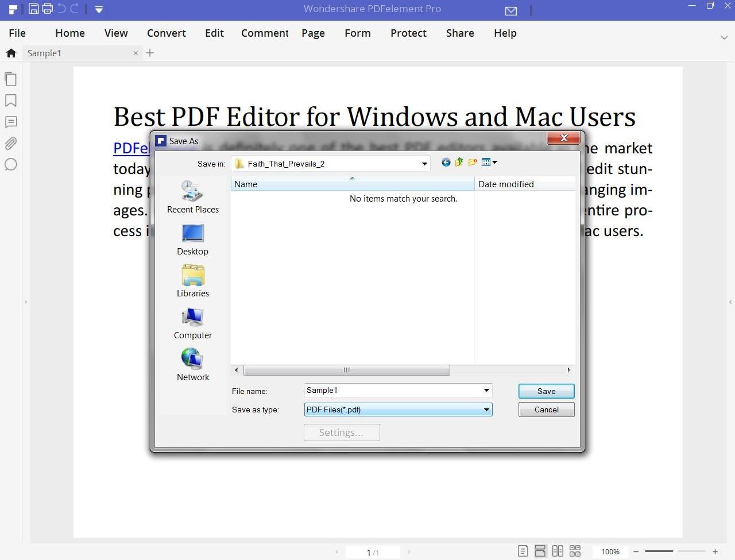735x560 pixels.
Task: Select Desktop in the places bar
Action: pyautogui.click(x=192, y=240)
